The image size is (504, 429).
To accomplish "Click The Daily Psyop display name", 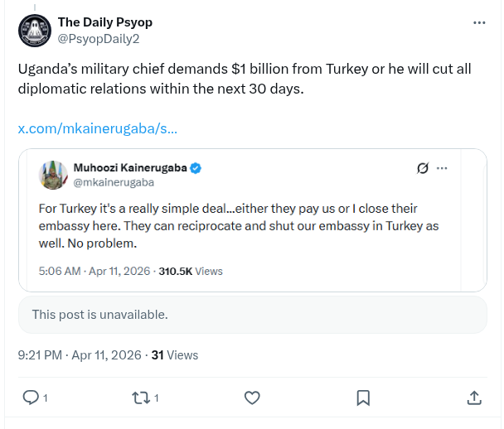I will tap(104, 22).
